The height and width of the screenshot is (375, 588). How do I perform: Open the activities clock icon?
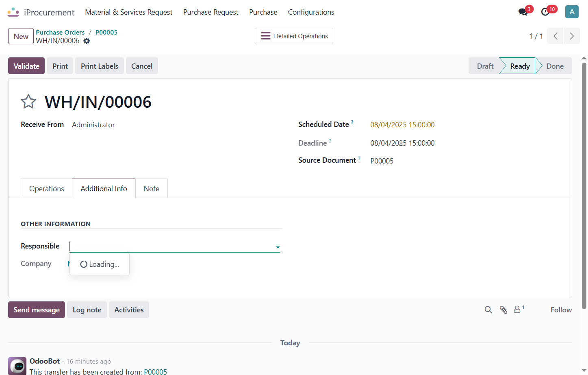[x=545, y=12]
